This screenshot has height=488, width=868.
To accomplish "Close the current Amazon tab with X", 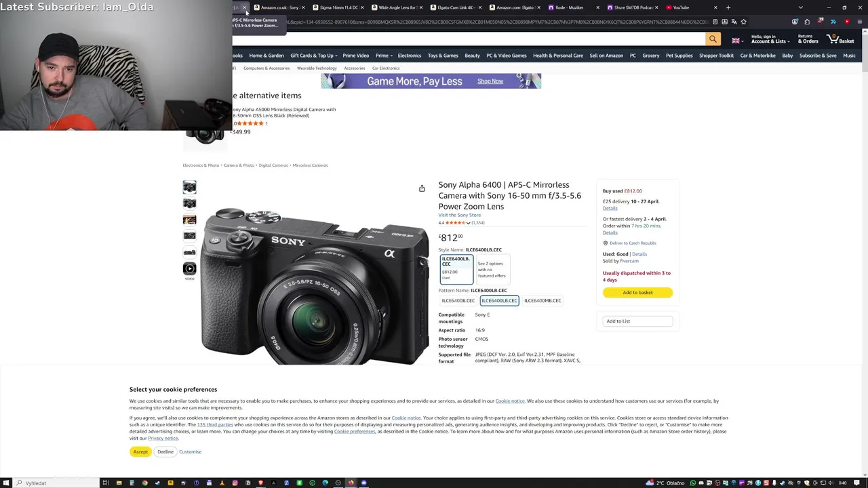I will pyautogui.click(x=244, y=7).
